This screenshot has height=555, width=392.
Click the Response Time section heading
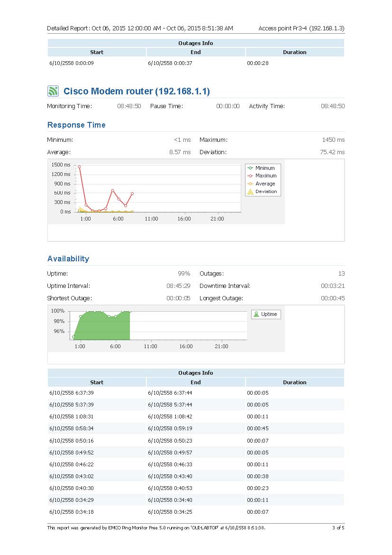76,125
